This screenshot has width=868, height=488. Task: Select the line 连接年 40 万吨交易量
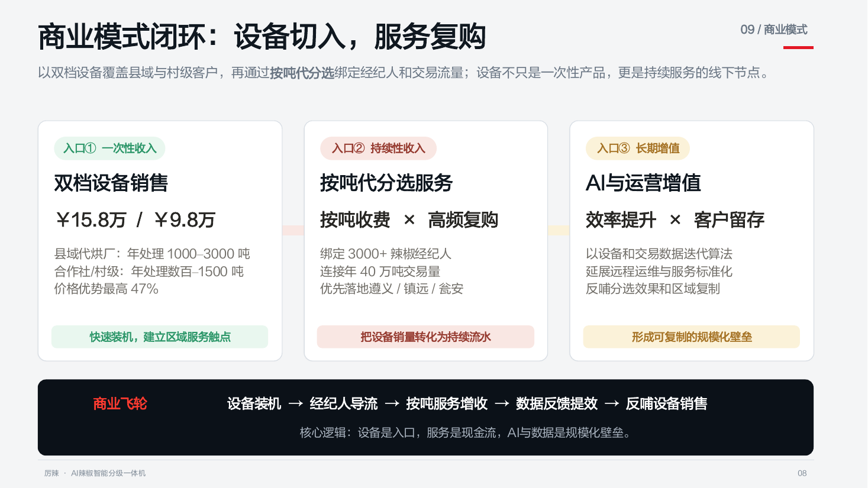(x=380, y=272)
